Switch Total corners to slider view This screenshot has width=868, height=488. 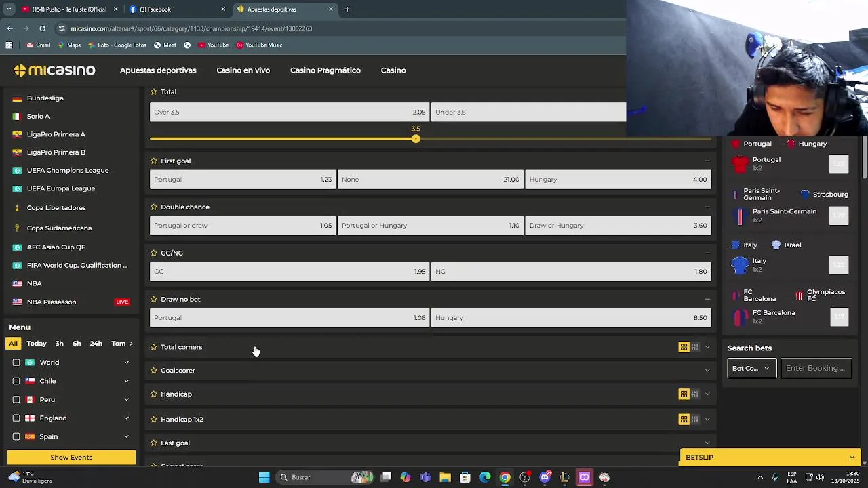694,347
